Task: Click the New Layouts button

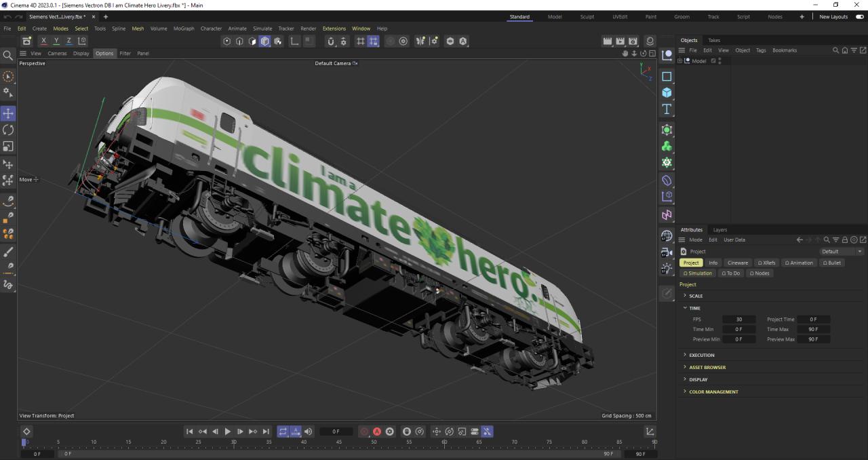Action: [x=833, y=17]
